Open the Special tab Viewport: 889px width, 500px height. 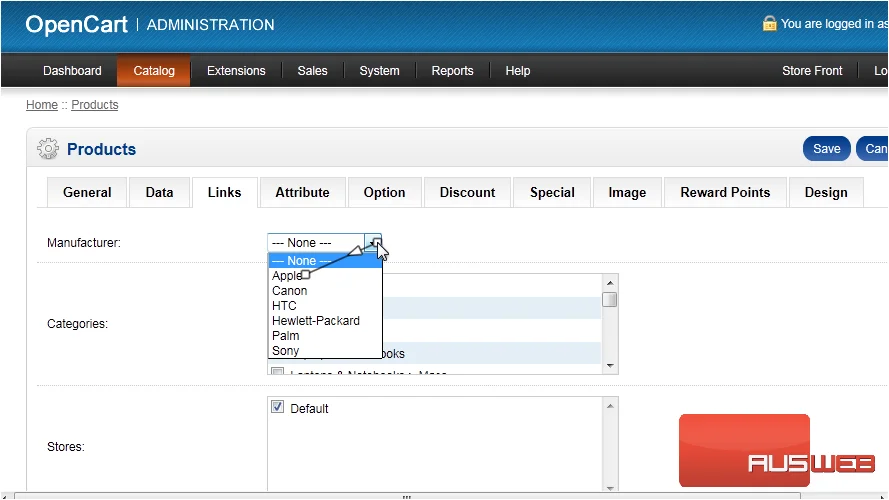(x=552, y=193)
